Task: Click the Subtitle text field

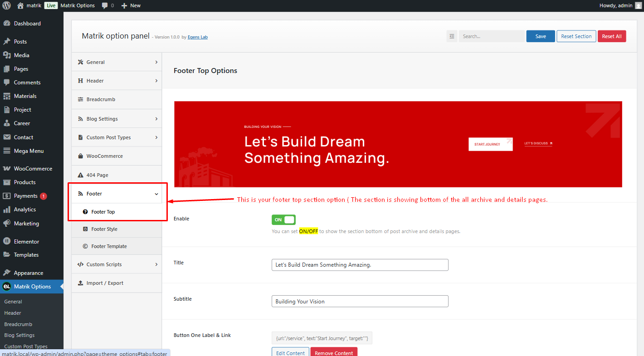Action: pyautogui.click(x=360, y=301)
